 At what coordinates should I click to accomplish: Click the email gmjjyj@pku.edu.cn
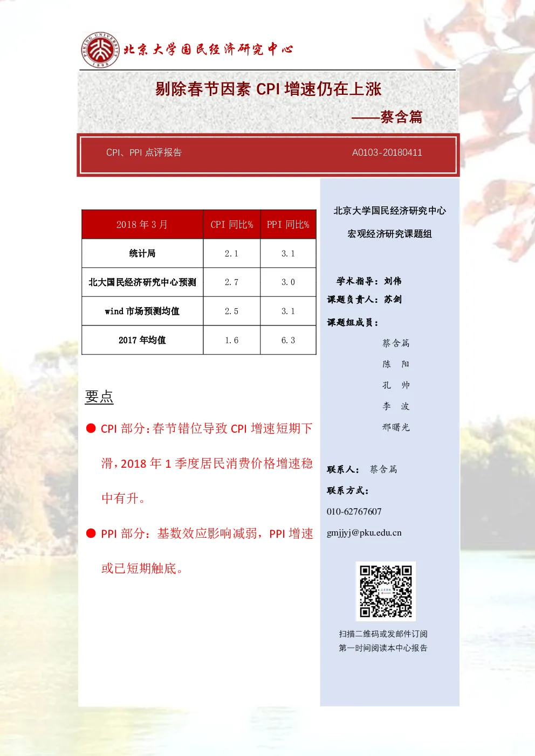[x=364, y=533]
